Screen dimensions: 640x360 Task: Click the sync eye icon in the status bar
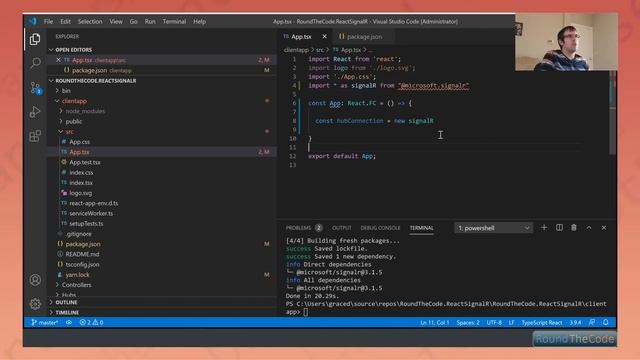point(69,322)
